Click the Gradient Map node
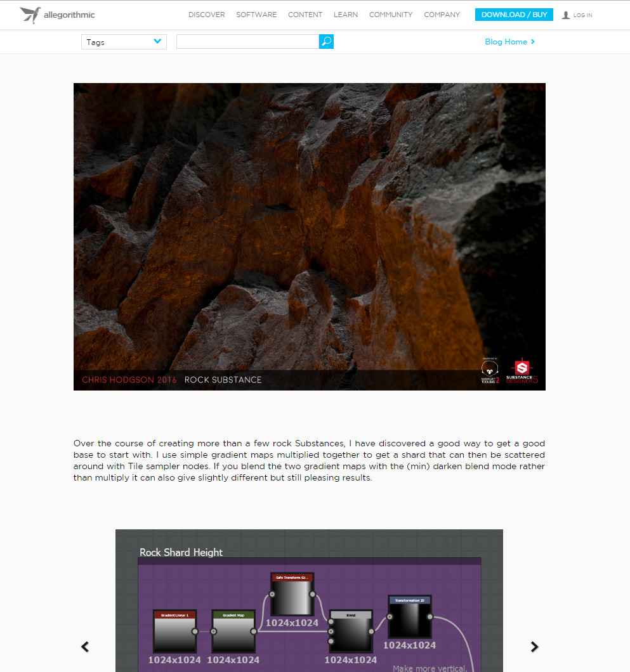 tap(233, 631)
